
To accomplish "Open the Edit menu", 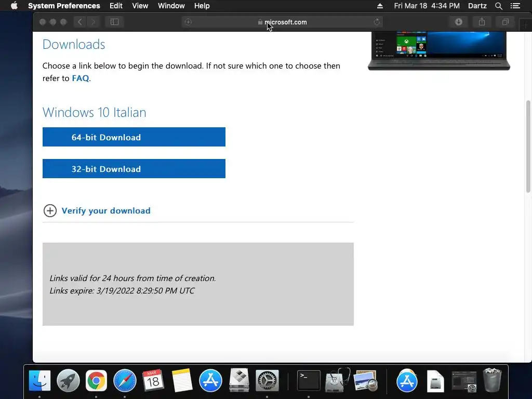I will tap(116, 6).
